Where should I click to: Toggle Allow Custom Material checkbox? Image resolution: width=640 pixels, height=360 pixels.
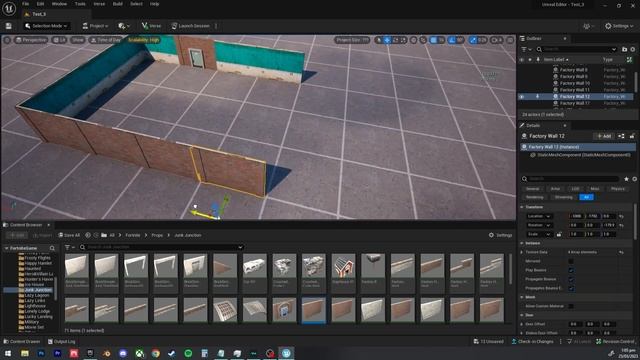click(x=571, y=306)
